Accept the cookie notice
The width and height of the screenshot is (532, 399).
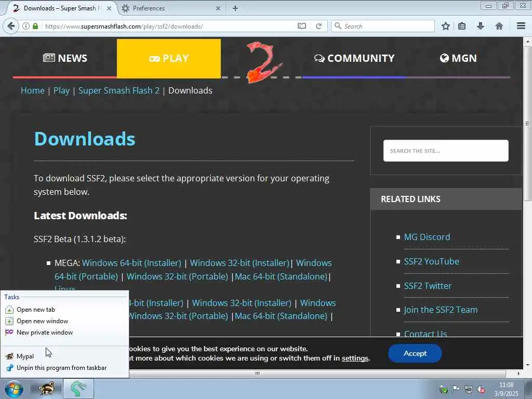[415, 353]
